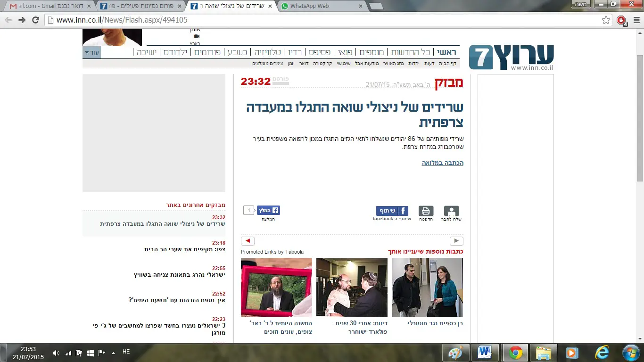
Task: Show hidden system tray icons arrow
Action: 113,353
